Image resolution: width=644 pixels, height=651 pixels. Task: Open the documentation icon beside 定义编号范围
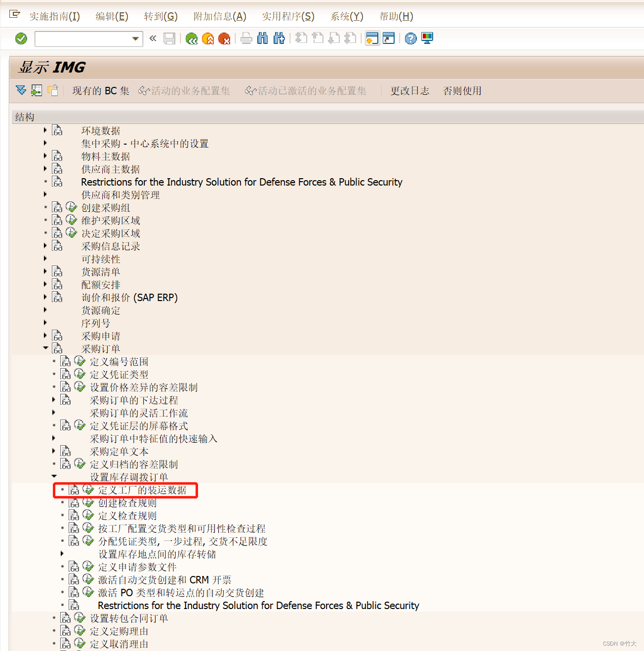66,361
